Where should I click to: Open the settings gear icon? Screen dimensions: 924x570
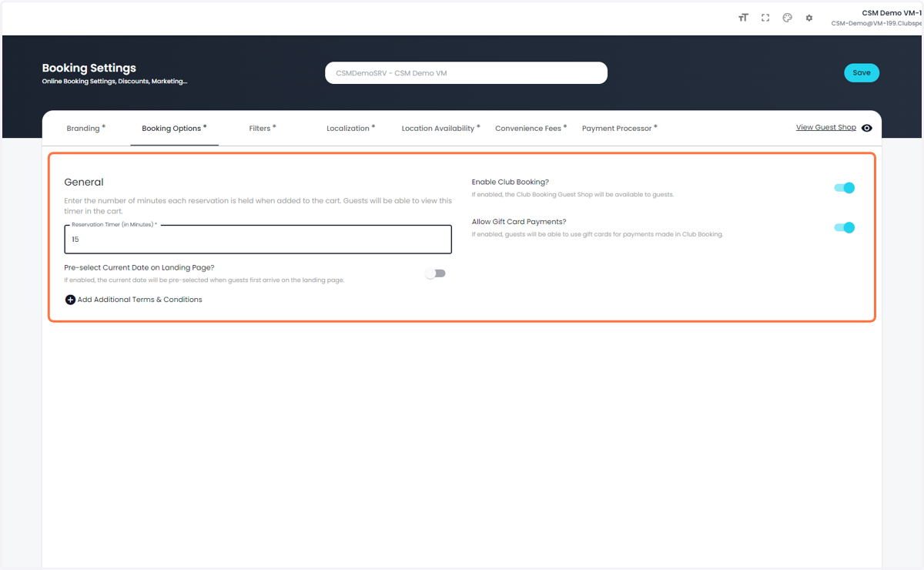coord(809,18)
